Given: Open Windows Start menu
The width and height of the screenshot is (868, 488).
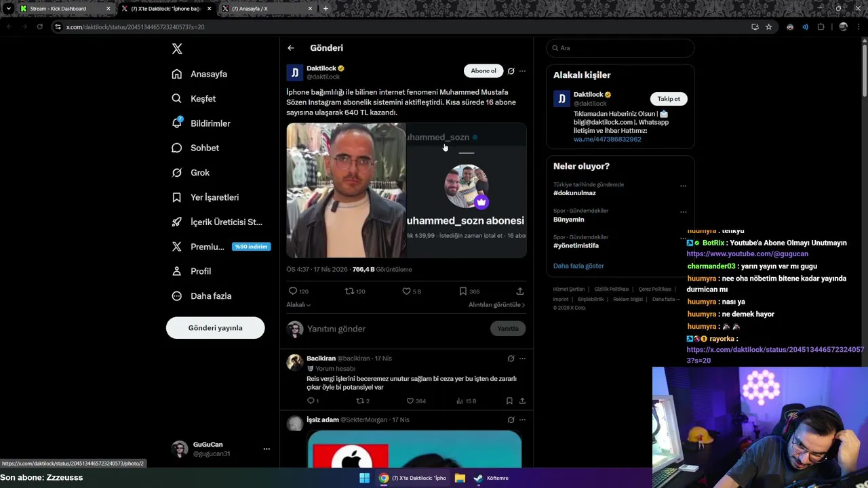Looking at the screenshot, I should [x=364, y=478].
